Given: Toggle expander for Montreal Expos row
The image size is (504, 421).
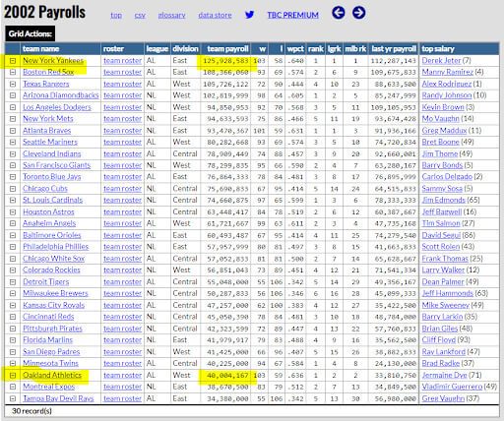Looking at the screenshot, I should [13, 387].
